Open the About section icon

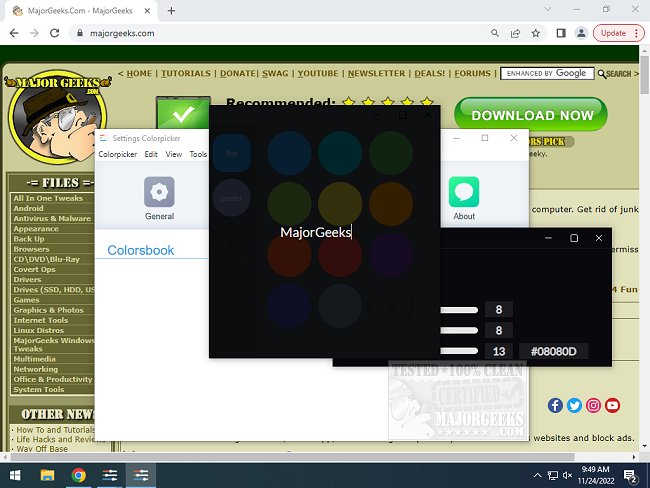tap(464, 192)
